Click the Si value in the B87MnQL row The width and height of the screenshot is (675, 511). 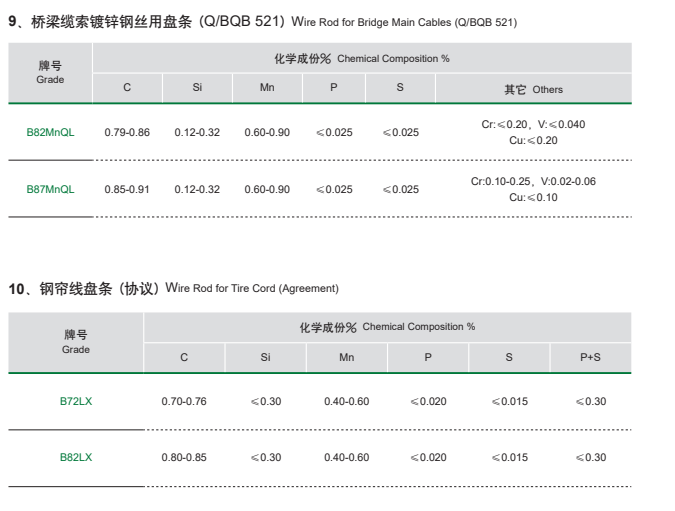197,189
